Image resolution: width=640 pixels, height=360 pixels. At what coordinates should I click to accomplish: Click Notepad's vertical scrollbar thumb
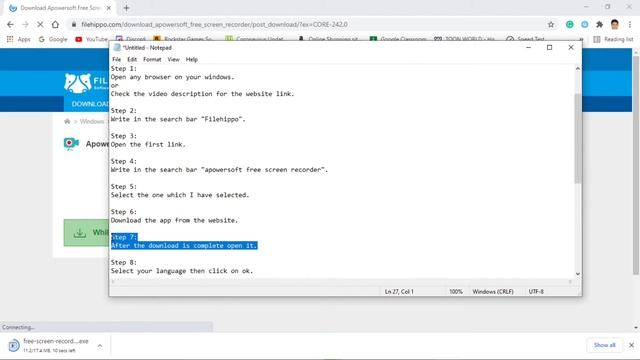pyautogui.click(x=578, y=139)
